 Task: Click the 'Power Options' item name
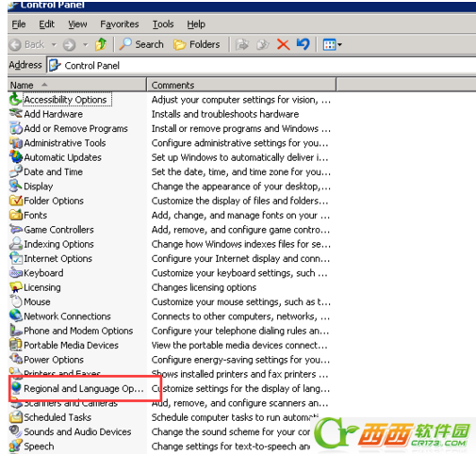tap(54, 360)
